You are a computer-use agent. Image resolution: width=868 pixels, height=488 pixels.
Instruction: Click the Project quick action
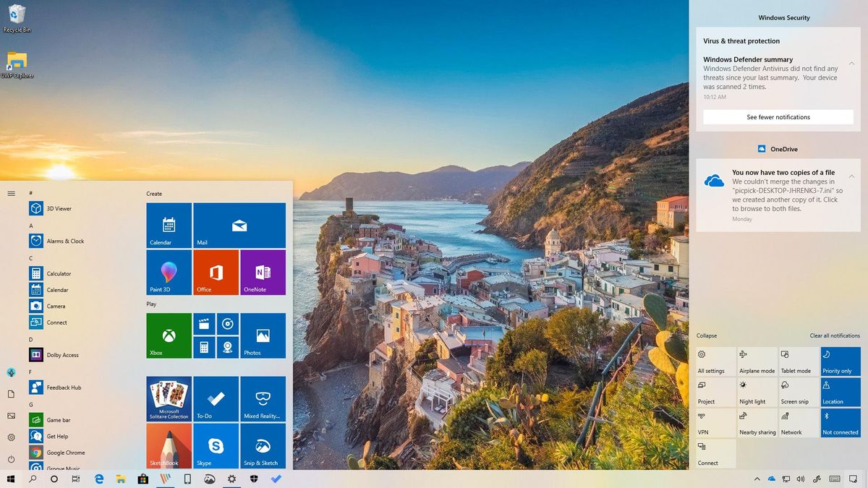(716, 392)
